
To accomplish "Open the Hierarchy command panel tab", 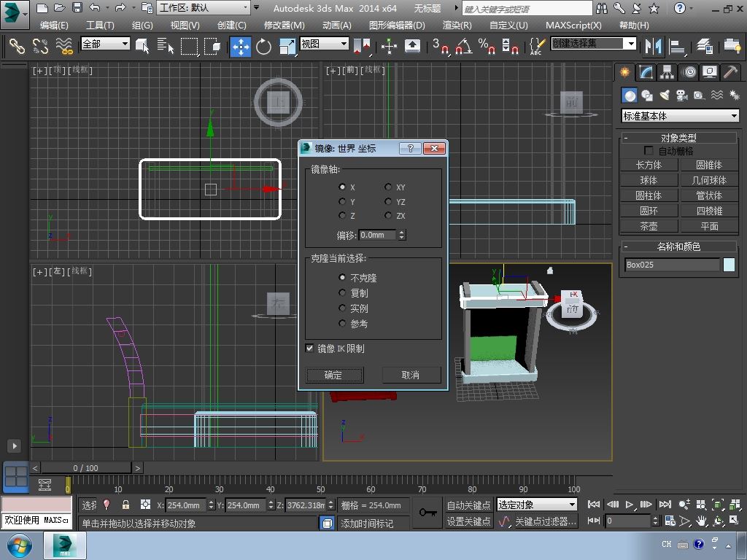I will [667, 72].
